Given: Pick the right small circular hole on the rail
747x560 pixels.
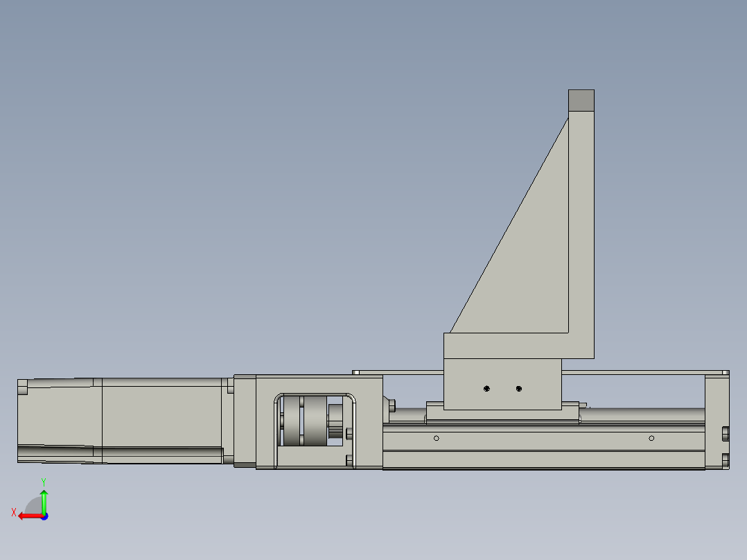Looking at the screenshot, I should tap(651, 438).
